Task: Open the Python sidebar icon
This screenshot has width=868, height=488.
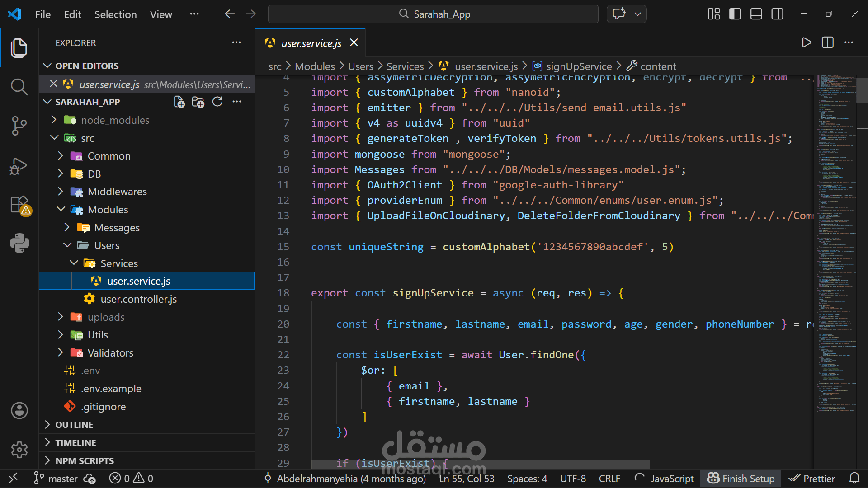Action: (x=19, y=243)
